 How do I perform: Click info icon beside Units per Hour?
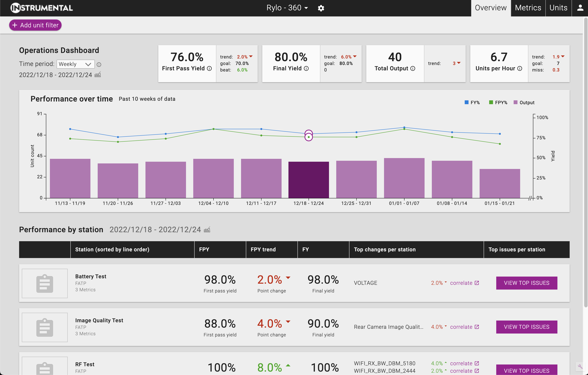point(520,68)
